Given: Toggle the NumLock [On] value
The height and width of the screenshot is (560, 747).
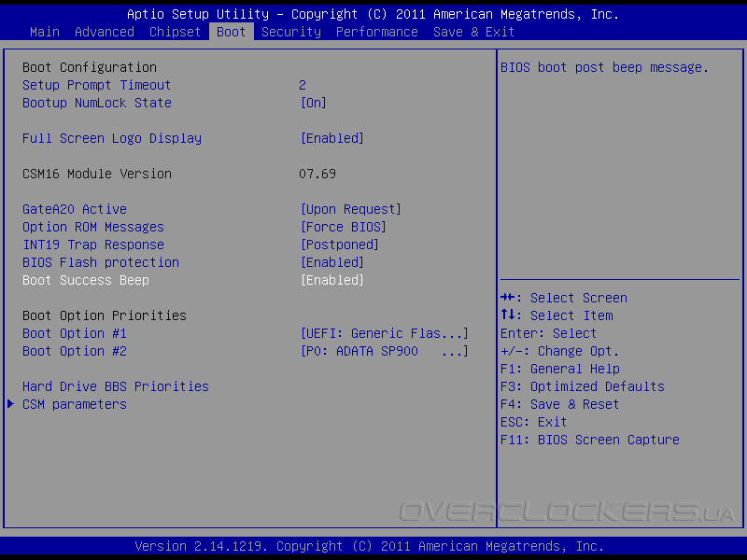Looking at the screenshot, I should [314, 103].
